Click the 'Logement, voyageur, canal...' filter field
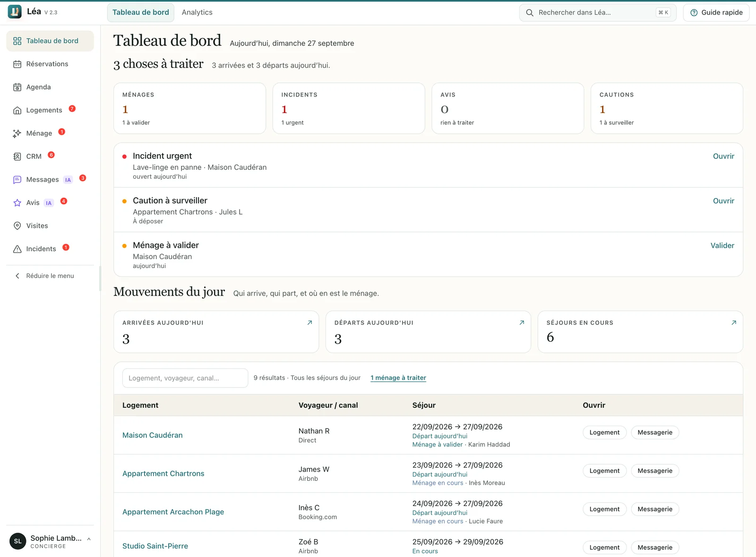 (185, 378)
